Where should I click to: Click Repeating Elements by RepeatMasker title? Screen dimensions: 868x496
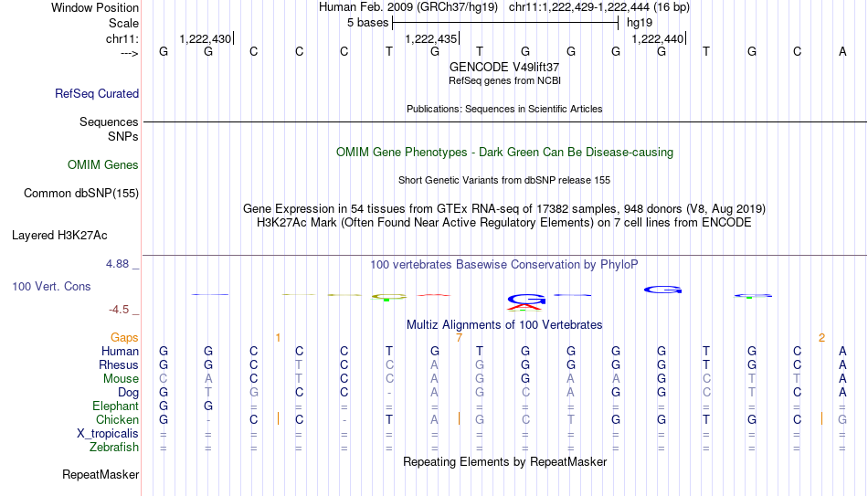504,461
